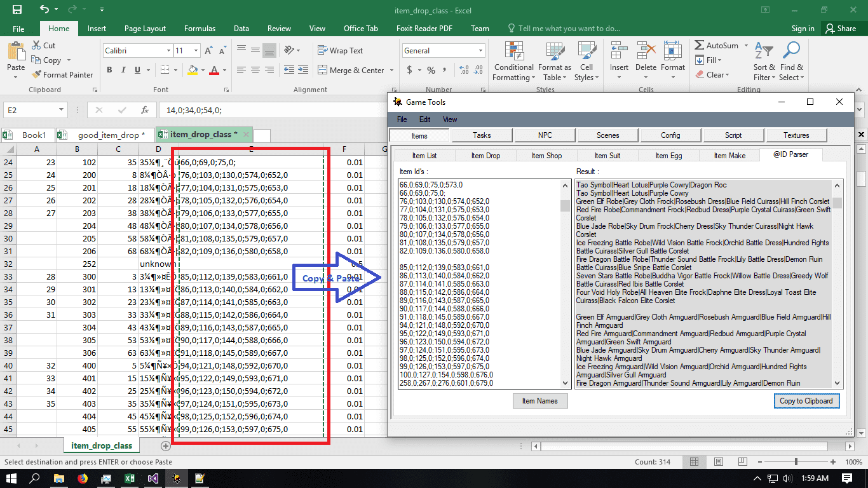Open the Calibri font name dropdown
This screenshot has height=488, width=868.
(x=168, y=51)
